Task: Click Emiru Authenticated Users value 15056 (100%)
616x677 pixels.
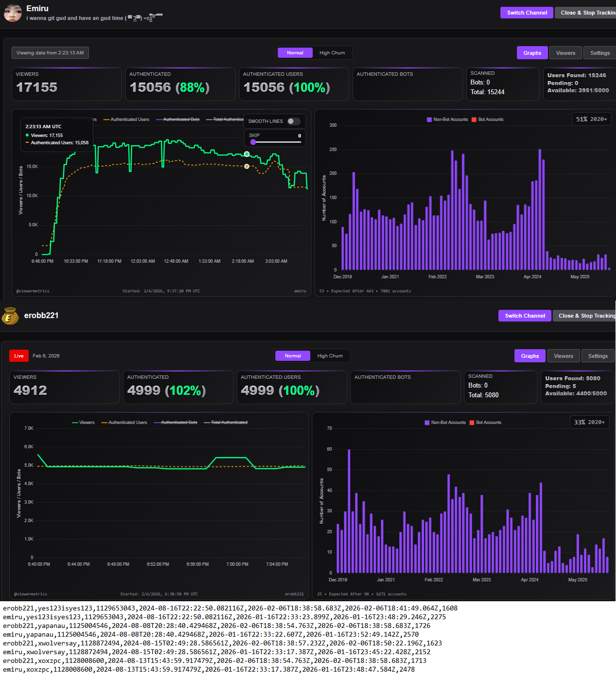Action: click(x=287, y=87)
